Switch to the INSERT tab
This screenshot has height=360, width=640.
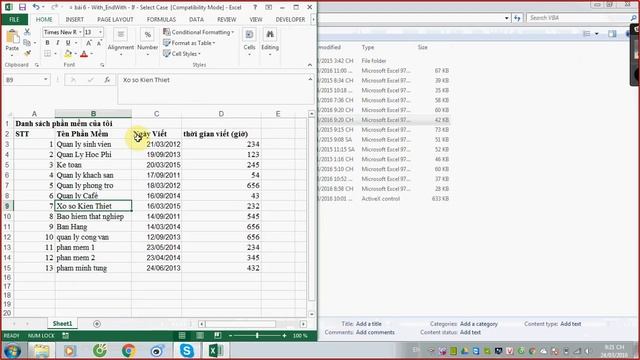tap(75, 20)
